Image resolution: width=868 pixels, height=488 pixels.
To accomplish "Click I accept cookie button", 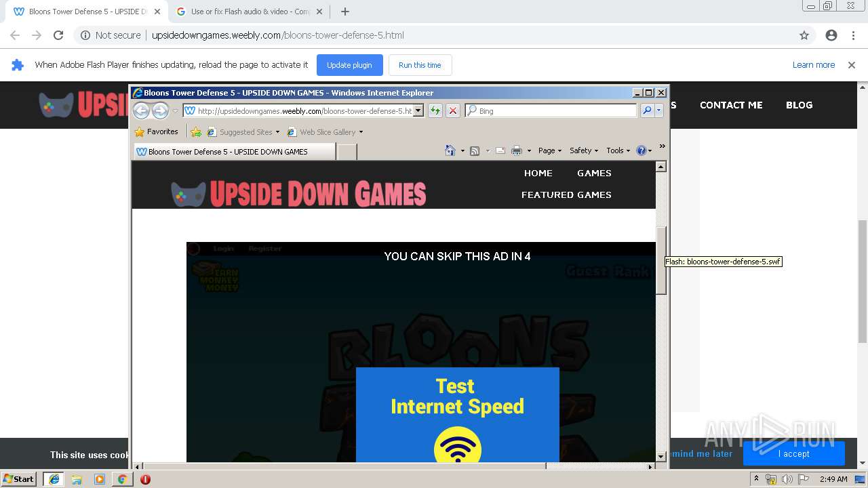I will [793, 453].
